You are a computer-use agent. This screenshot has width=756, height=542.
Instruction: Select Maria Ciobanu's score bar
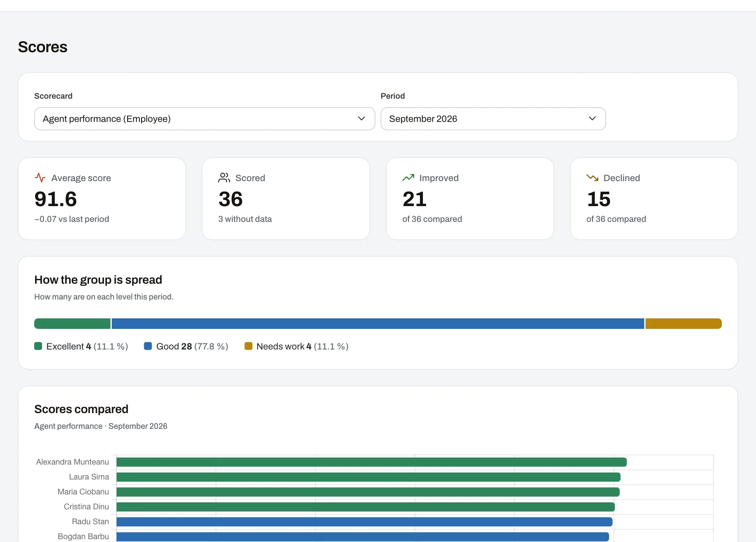click(368, 492)
